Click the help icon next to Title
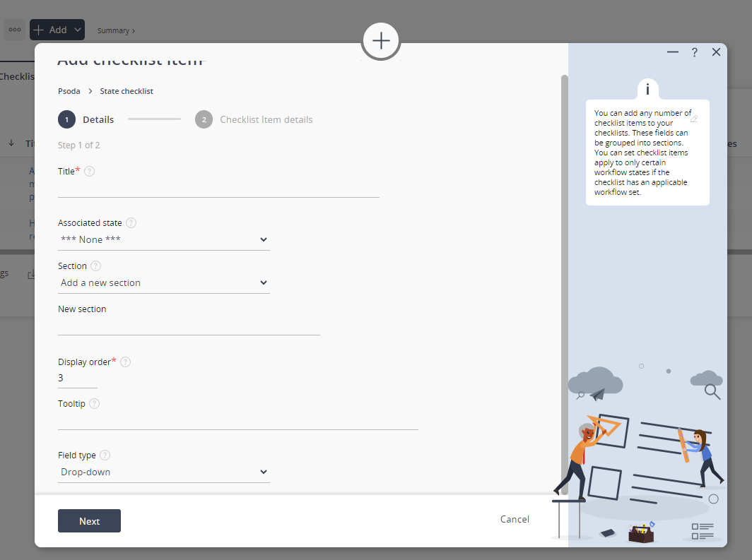 click(90, 171)
